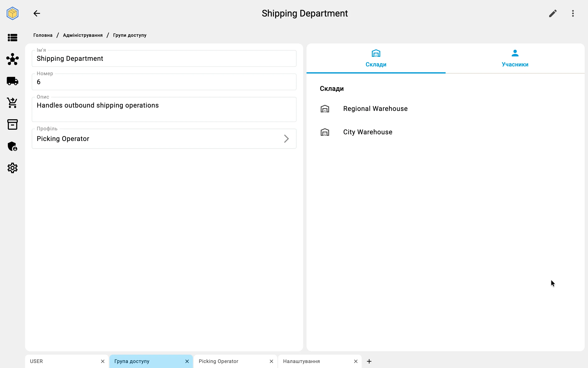Close the Група доступу tab
The image size is (588, 368).
point(187,362)
